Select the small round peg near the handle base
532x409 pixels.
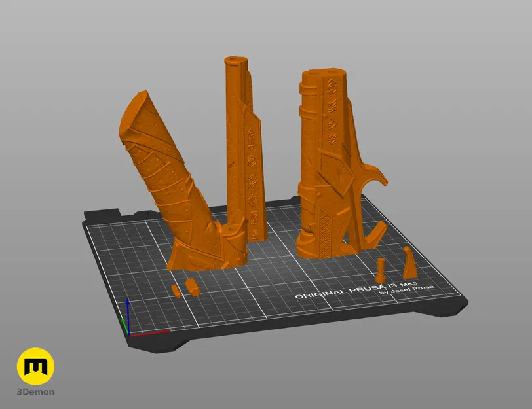(191, 286)
